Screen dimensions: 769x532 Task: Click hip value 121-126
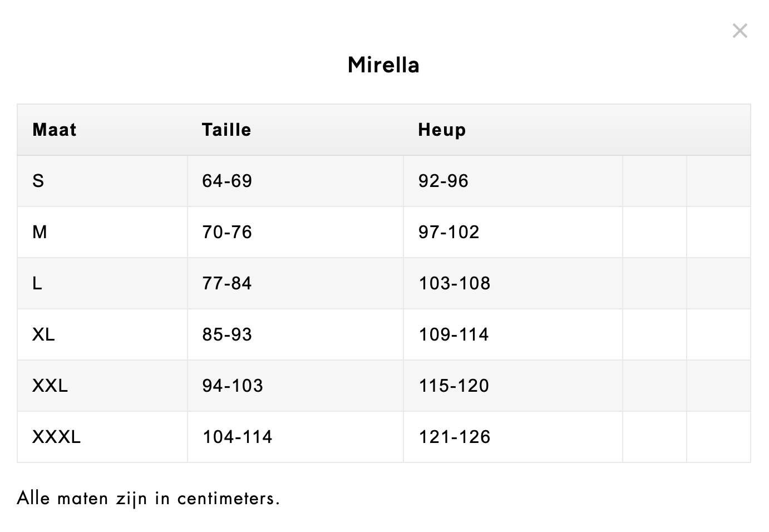pos(455,437)
